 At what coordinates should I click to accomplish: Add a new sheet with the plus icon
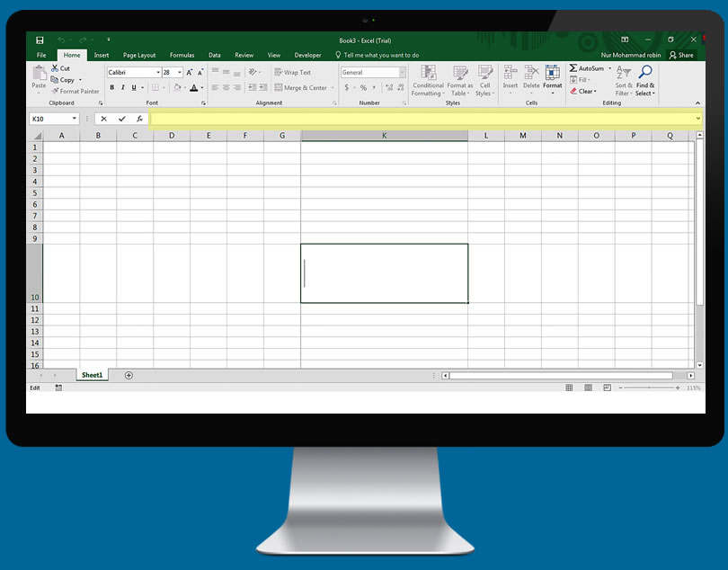click(129, 375)
